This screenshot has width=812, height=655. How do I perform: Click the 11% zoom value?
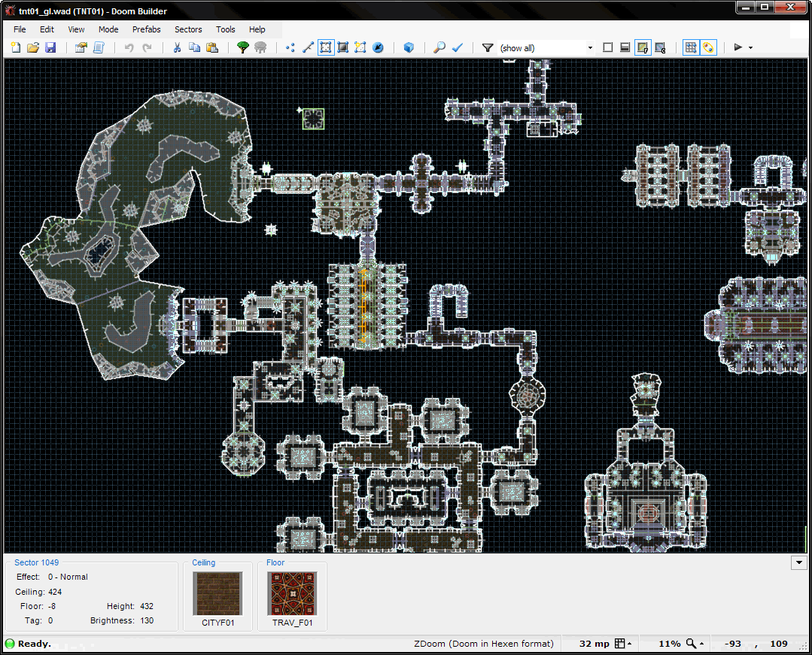669,644
